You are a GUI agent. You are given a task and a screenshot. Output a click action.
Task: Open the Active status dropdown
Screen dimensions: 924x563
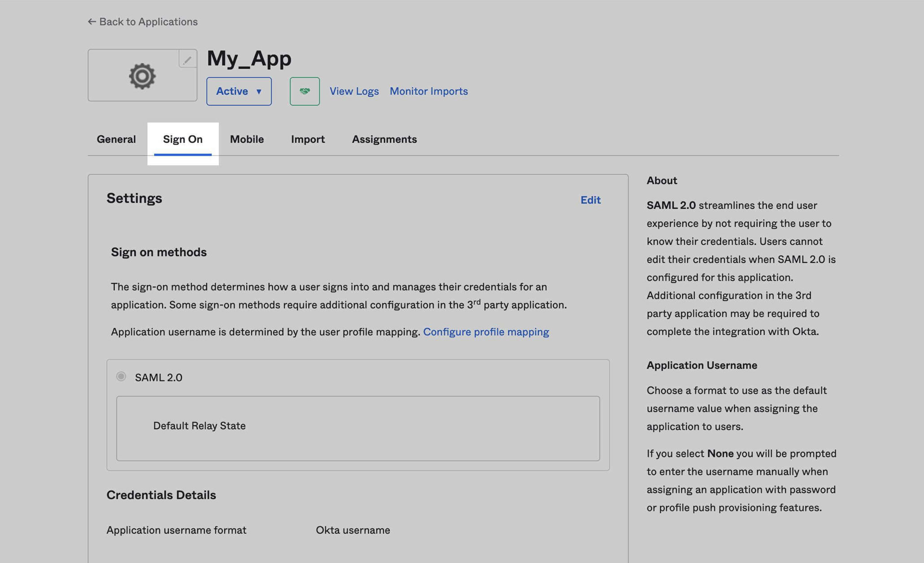tap(239, 91)
